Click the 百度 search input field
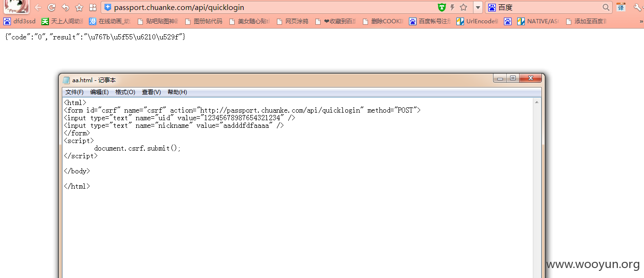 (x=549, y=8)
